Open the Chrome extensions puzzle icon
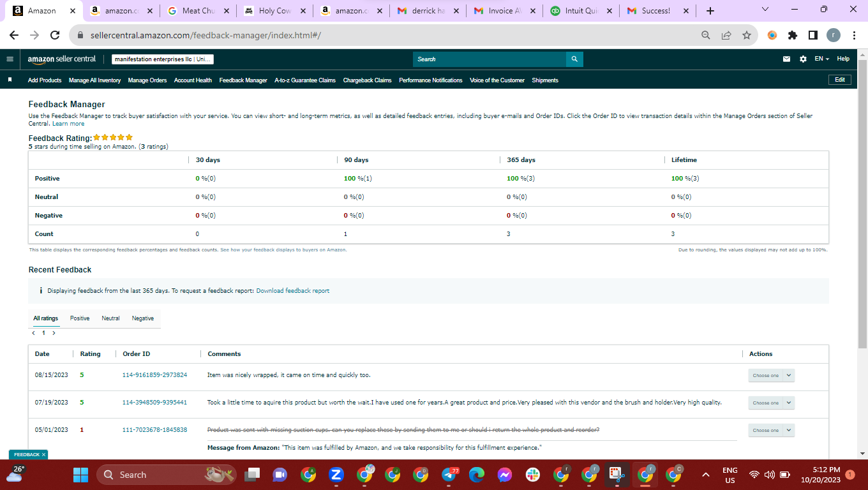 (793, 35)
